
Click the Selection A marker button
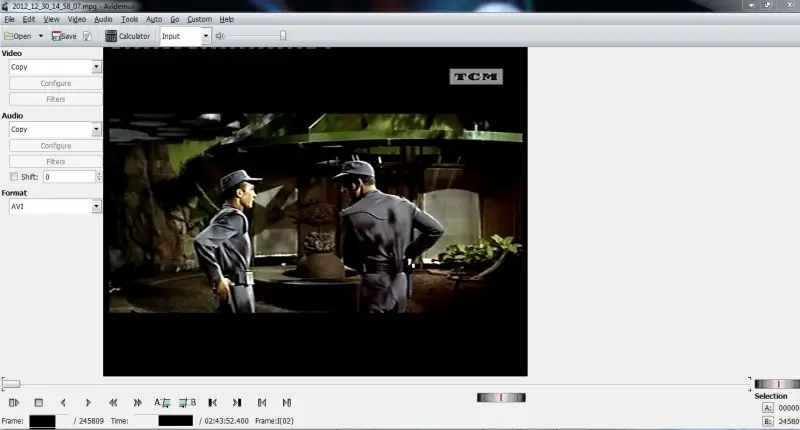click(x=768, y=408)
